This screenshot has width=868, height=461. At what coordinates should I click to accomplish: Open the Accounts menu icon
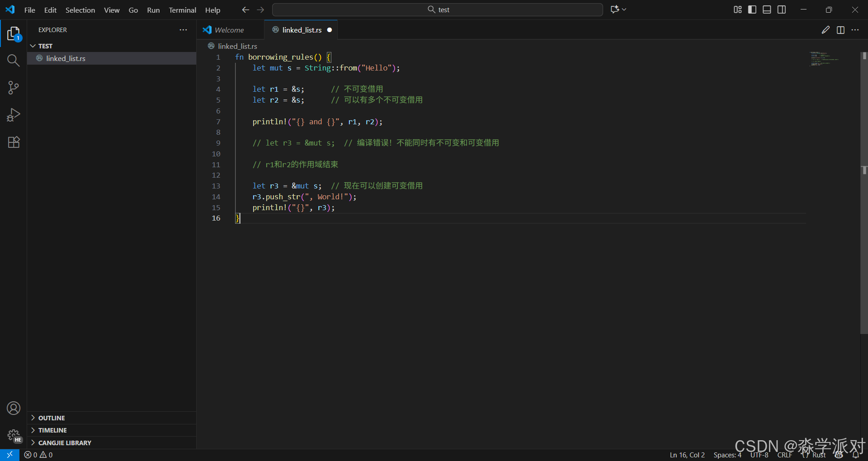point(14,408)
